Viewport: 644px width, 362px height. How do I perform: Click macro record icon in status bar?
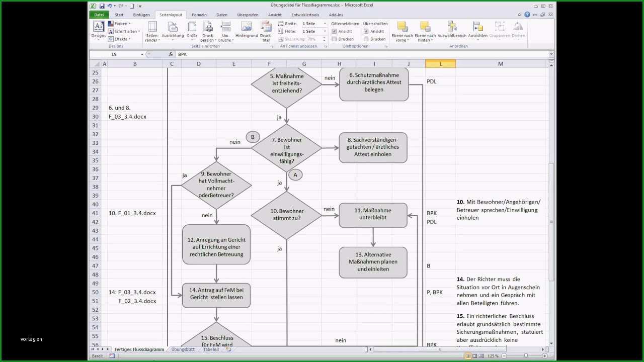112,356
